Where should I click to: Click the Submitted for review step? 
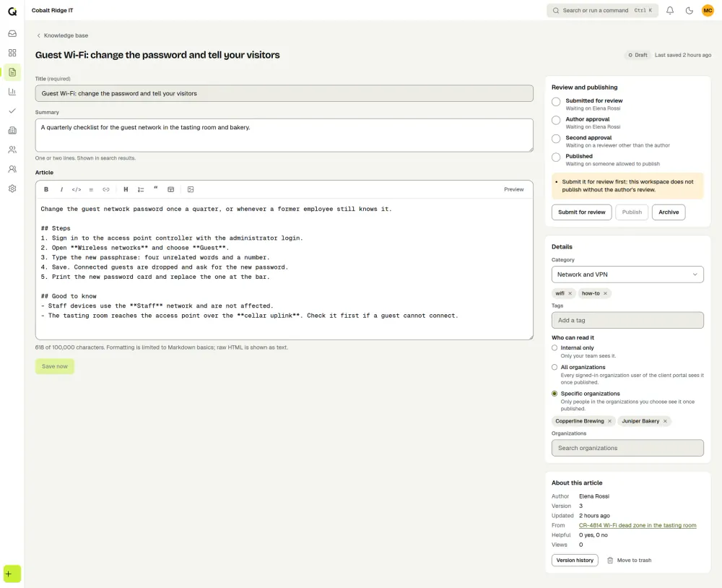pyautogui.click(x=594, y=101)
